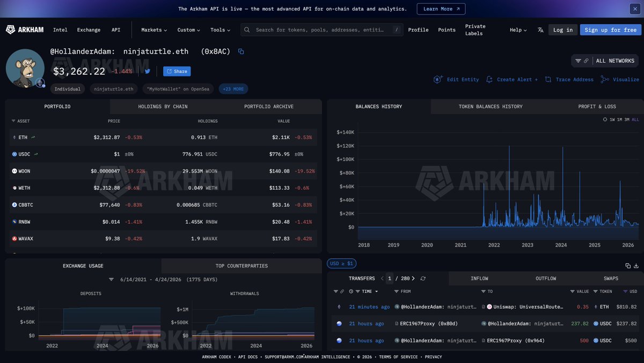Select the Trace Address icon
644x363 pixels.
[x=548, y=79]
